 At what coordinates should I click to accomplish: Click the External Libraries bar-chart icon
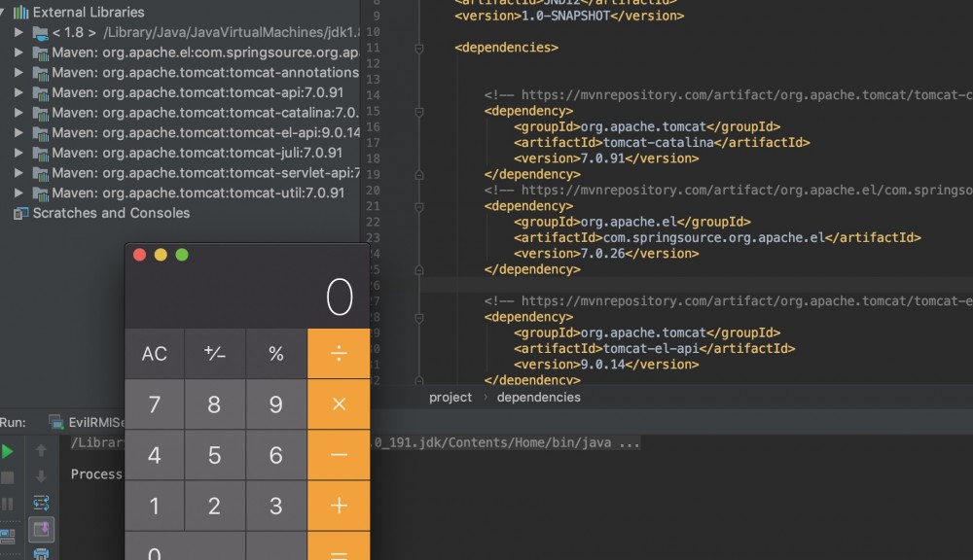click(x=20, y=13)
